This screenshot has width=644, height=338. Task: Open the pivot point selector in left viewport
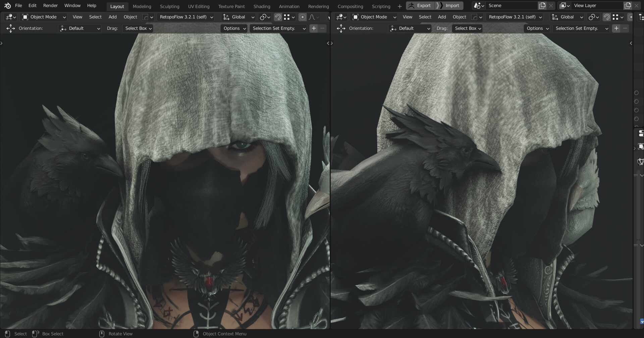coord(265,17)
